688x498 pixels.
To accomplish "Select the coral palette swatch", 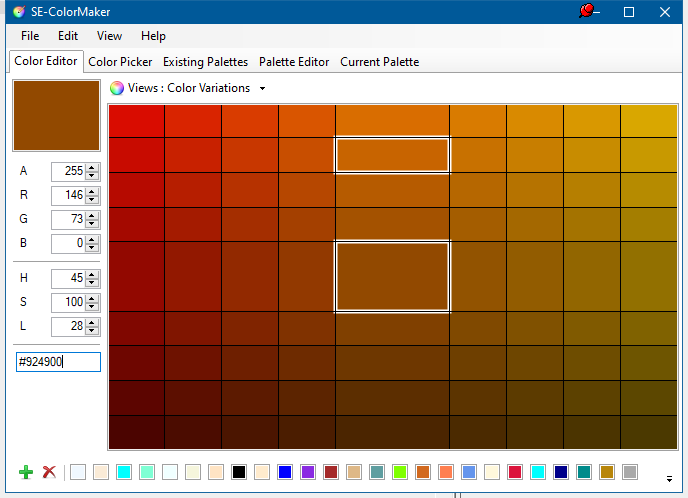I will (x=446, y=472).
